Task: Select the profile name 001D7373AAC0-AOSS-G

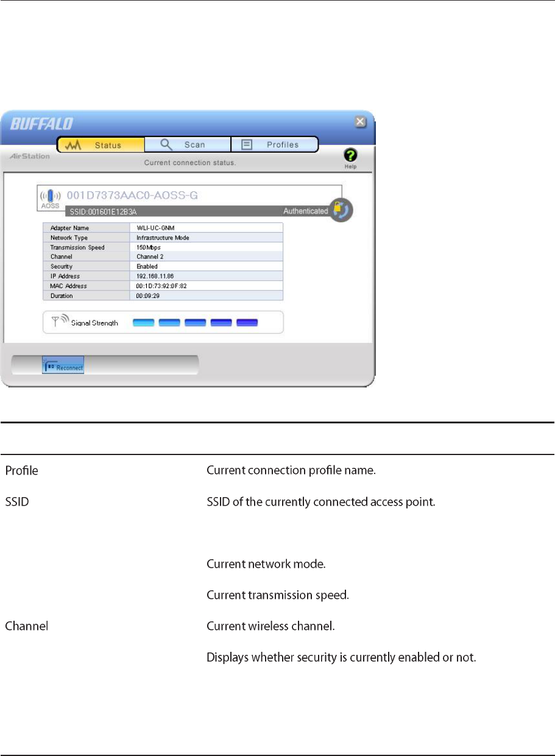Action: click(132, 196)
